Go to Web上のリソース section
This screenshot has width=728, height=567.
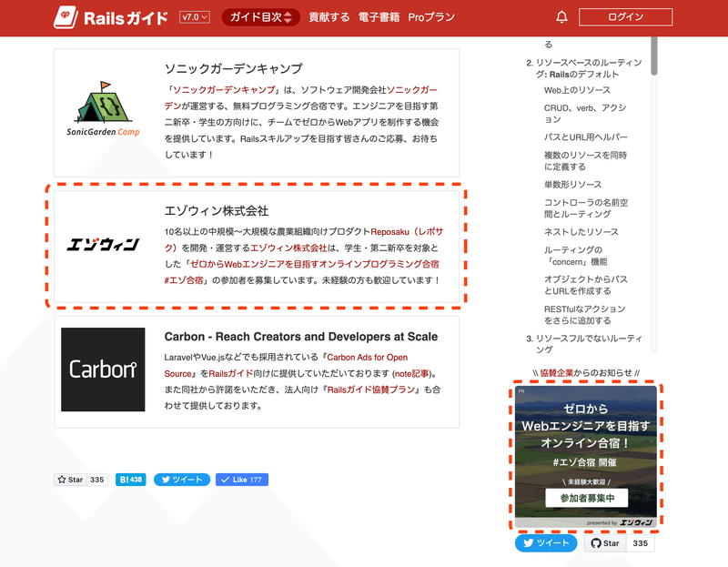tap(577, 90)
